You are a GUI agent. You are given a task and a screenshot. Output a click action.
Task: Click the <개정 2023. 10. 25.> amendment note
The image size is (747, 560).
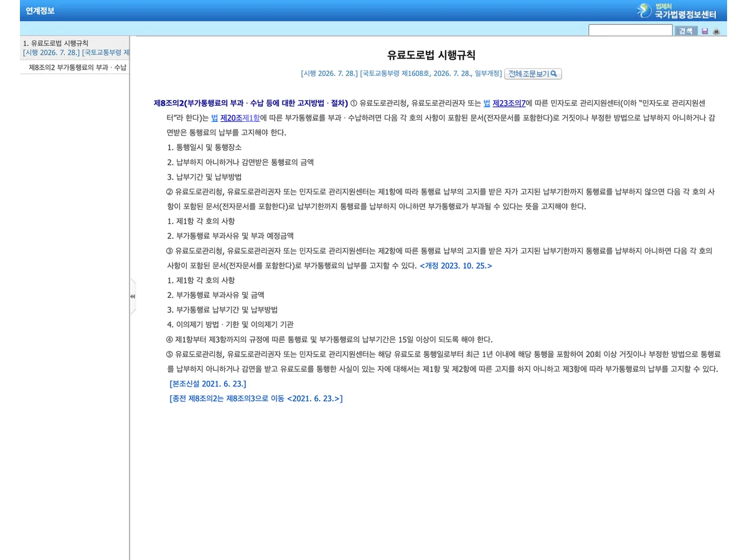tap(456, 266)
